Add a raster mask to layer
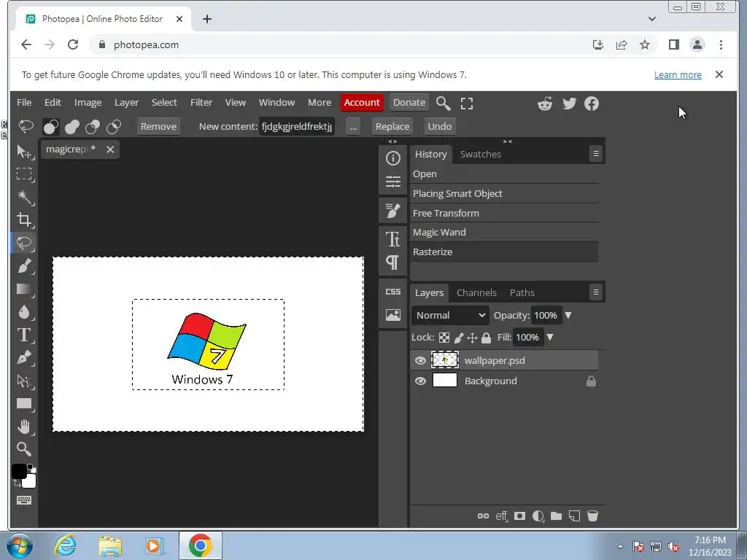The width and height of the screenshot is (747, 560). click(x=519, y=516)
